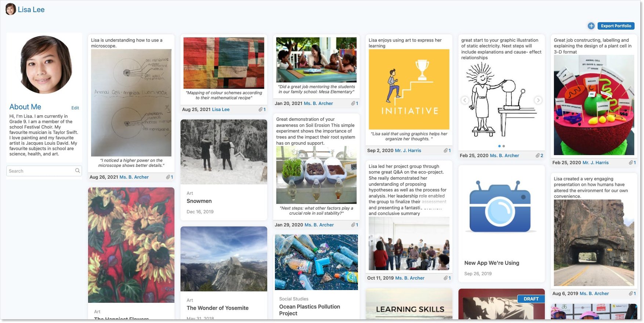
Task: Open Mr. J. Harris link on Sep 2, 2020 card
Action: tap(408, 151)
